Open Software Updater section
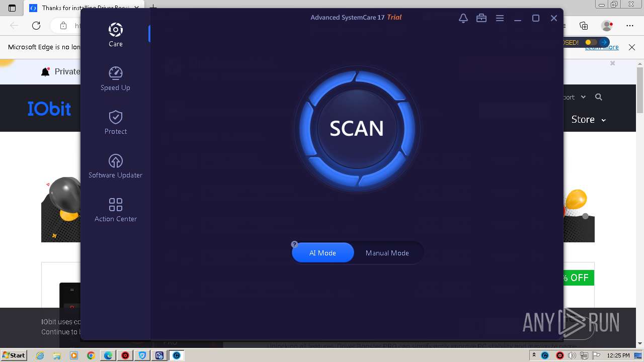Image resolution: width=644 pixels, height=362 pixels. (115, 166)
